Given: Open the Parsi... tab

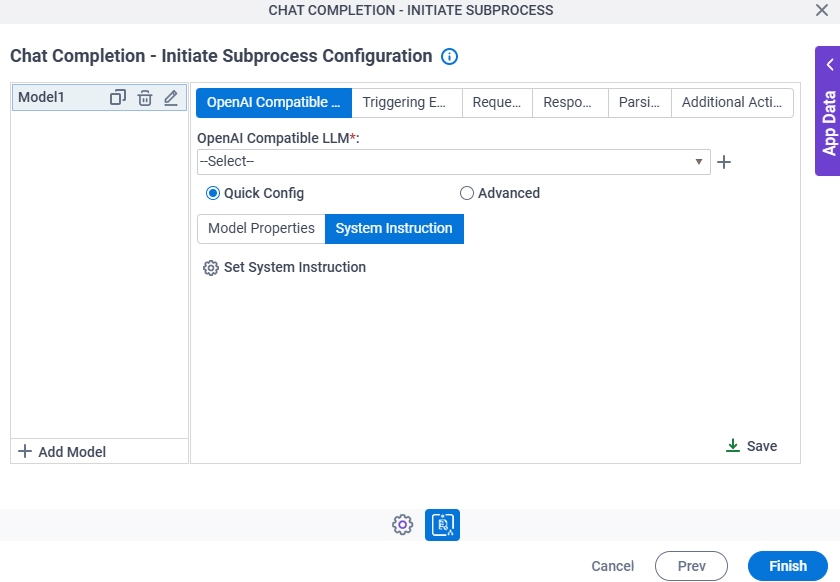Looking at the screenshot, I should (640, 102).
